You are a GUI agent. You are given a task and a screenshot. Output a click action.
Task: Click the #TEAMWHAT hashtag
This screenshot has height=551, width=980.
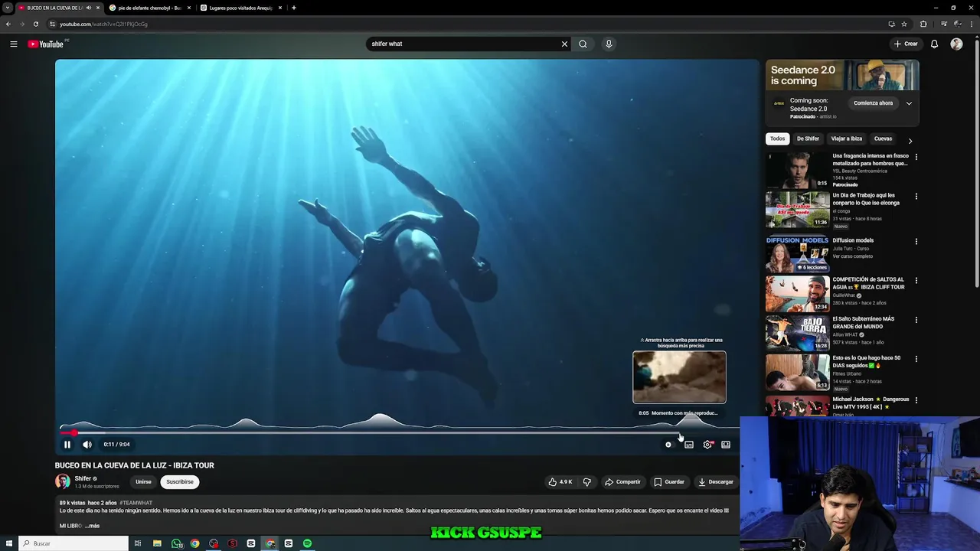click(x=136, y=503)
